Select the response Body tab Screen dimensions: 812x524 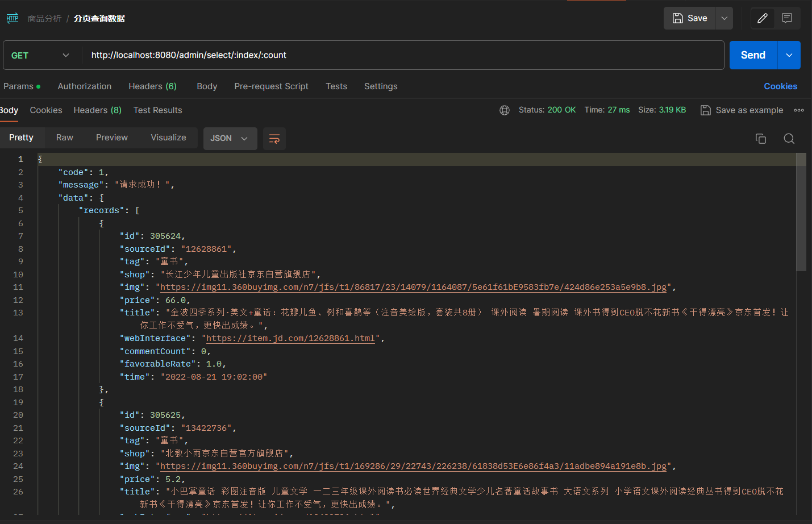click(x=9, y=110)
